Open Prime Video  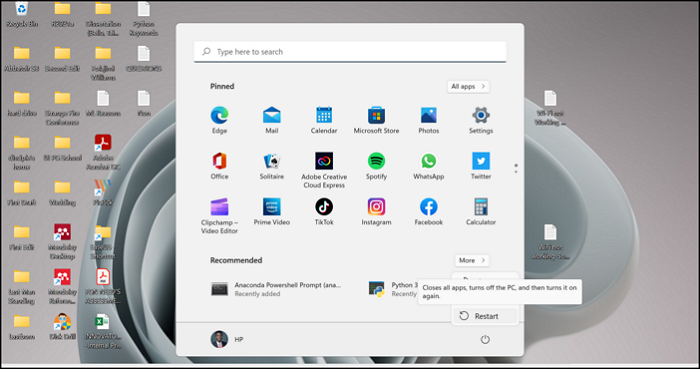271,211
